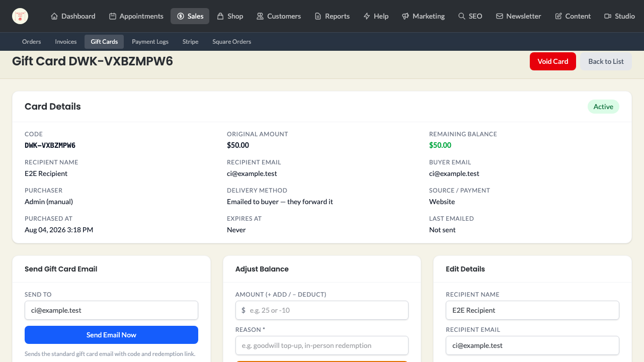Image resolution: width=644 pixels, height=362 pixels.
Task: Open the Customers section
Action: point(279,16)
